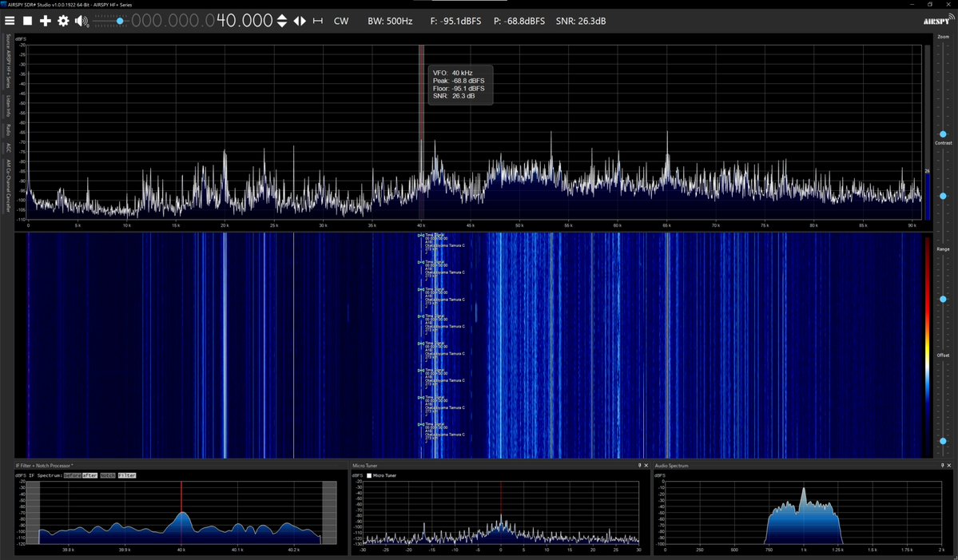Click the Stop playback icon
The width and height of the screenshot is (958, 560).
click(x=27, y=21)
